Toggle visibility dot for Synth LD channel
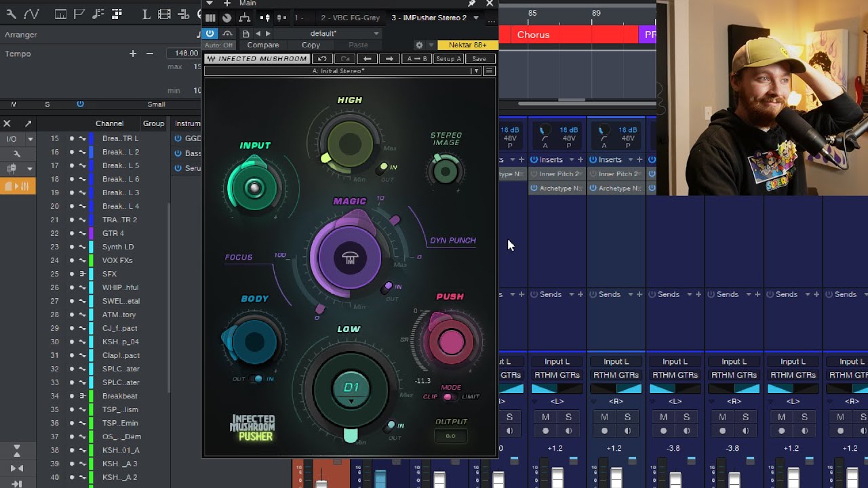Screen dimensions: 868x488 click(72, 247)
